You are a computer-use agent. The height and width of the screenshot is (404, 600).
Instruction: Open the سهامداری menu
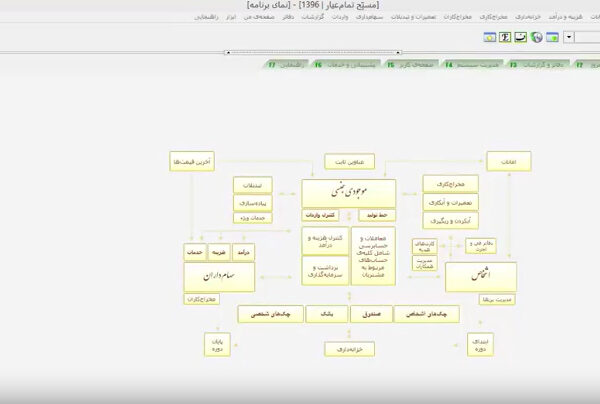click(x=369, y=17)
